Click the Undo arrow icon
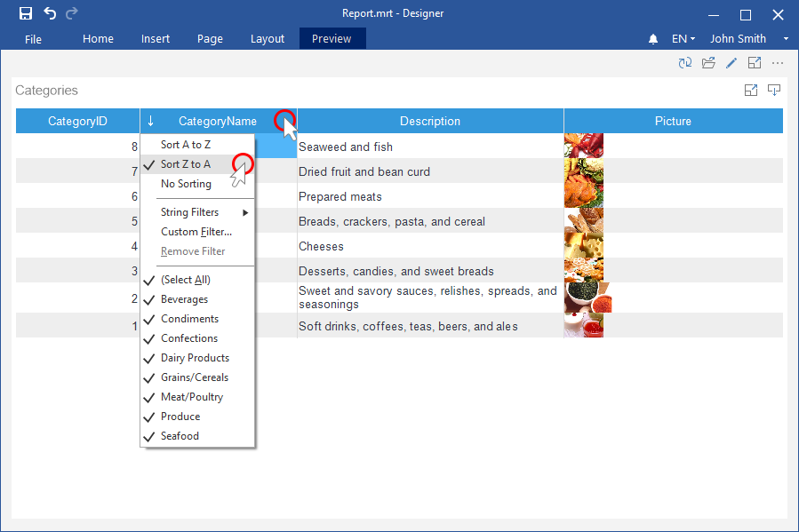 point(50,13)
